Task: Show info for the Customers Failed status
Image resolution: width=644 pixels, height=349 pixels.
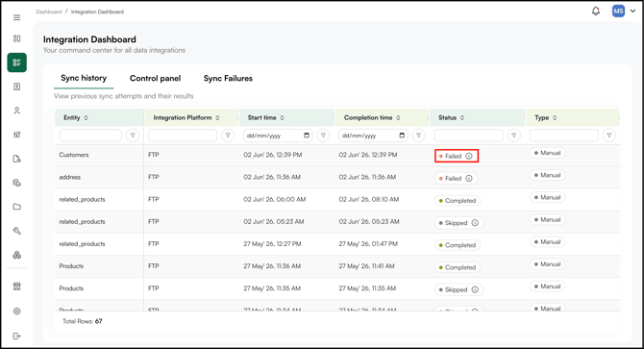Action: [x=469, y=156]
